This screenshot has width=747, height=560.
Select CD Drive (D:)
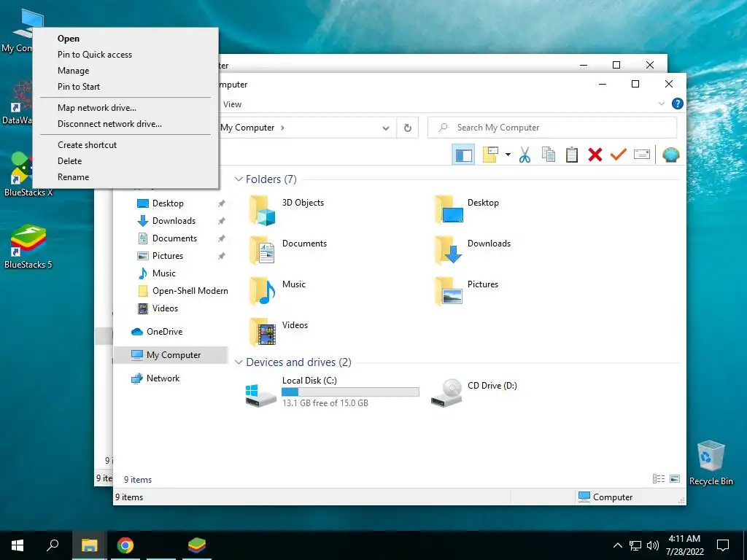tap(474, 392)
